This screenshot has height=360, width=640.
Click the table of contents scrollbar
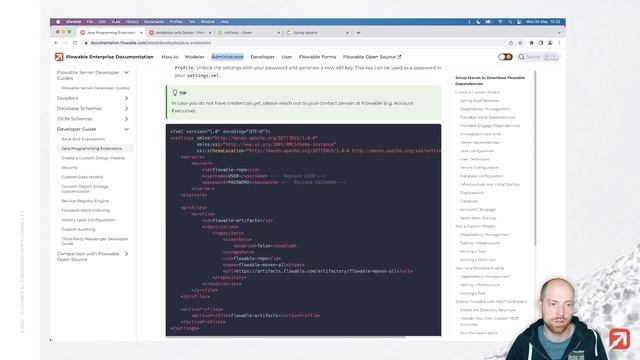pos(535,158)
